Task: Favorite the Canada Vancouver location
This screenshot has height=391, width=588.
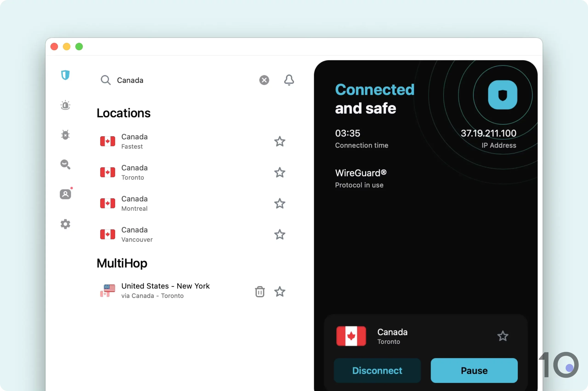Action: pos(280,235)
